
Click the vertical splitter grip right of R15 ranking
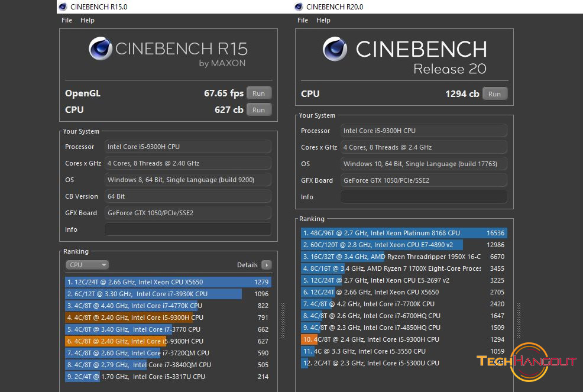click(x=283, y=320)
